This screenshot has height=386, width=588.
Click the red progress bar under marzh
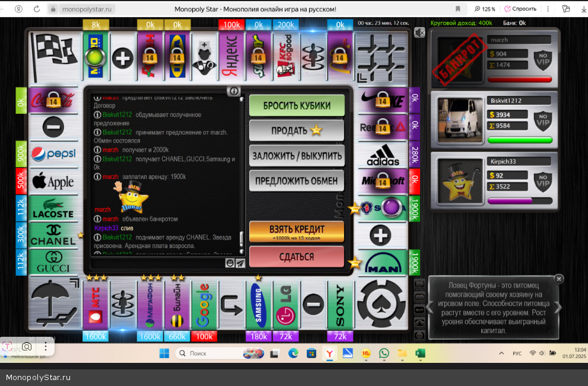[520, 79]
